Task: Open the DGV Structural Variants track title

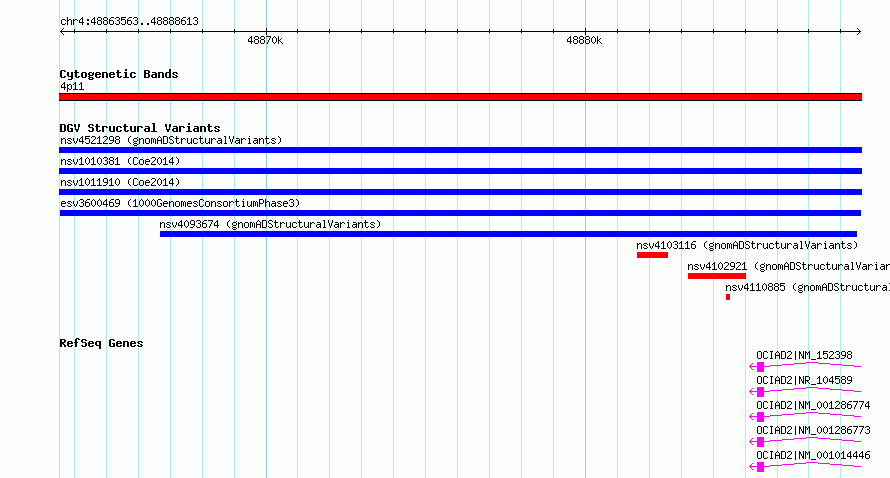Action: pos(140,128)
